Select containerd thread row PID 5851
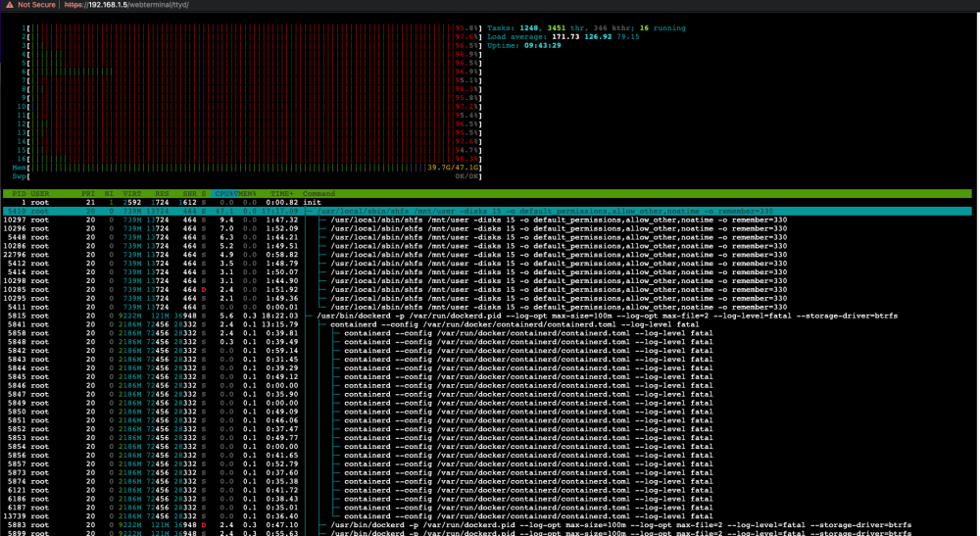This screenshot has width=980, height=536. click(487, 421)
